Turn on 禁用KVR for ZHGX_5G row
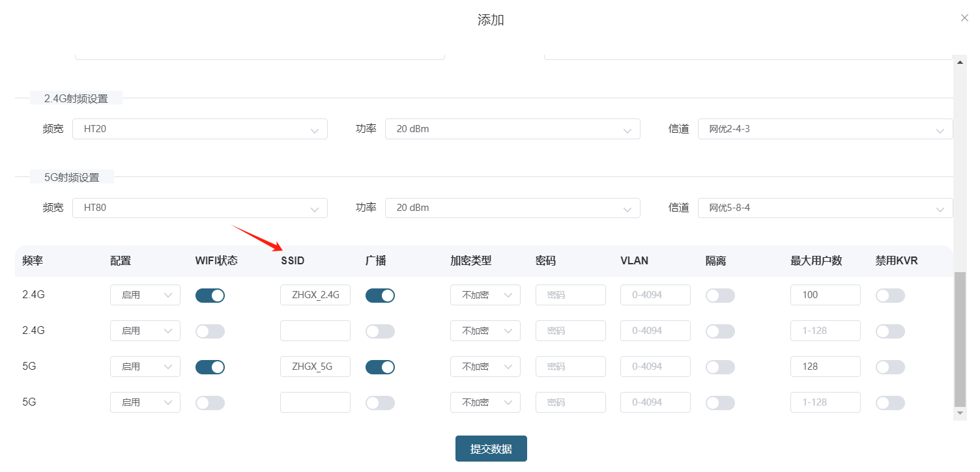This screenshot has width=980, height=472. pos(890,367)
